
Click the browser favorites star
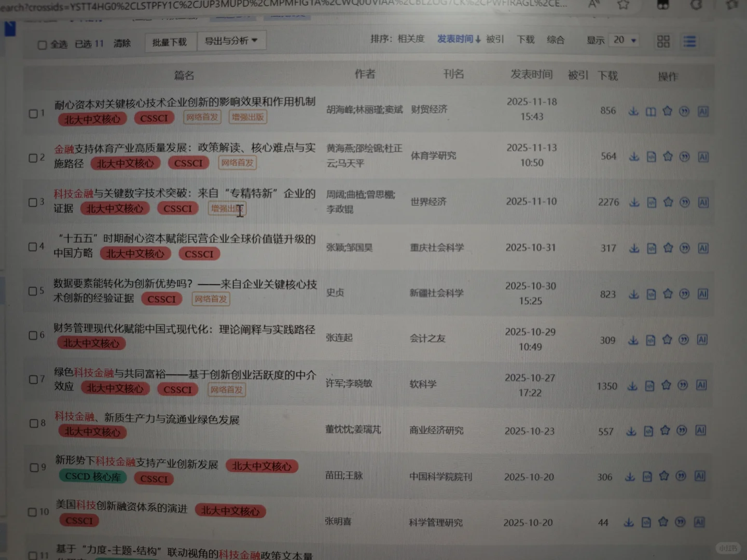pos(622,5)
